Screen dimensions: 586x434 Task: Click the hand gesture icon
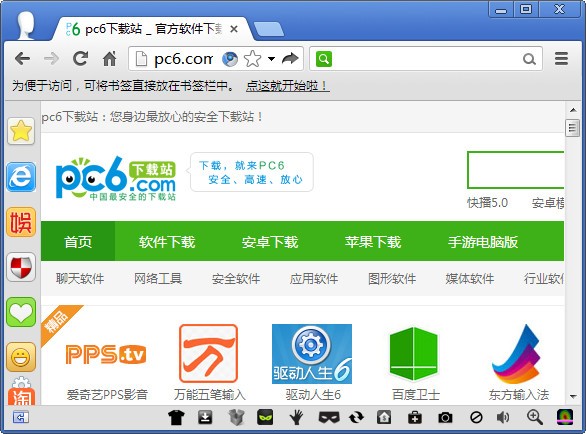click(x=296, y=417)
